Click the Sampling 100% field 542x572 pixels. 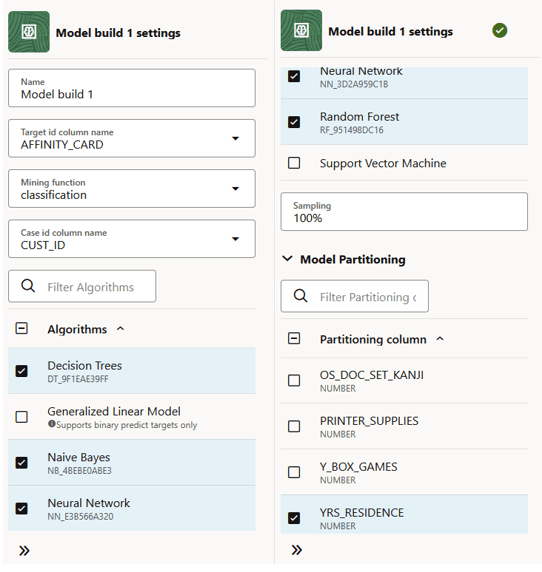[404, 212]
